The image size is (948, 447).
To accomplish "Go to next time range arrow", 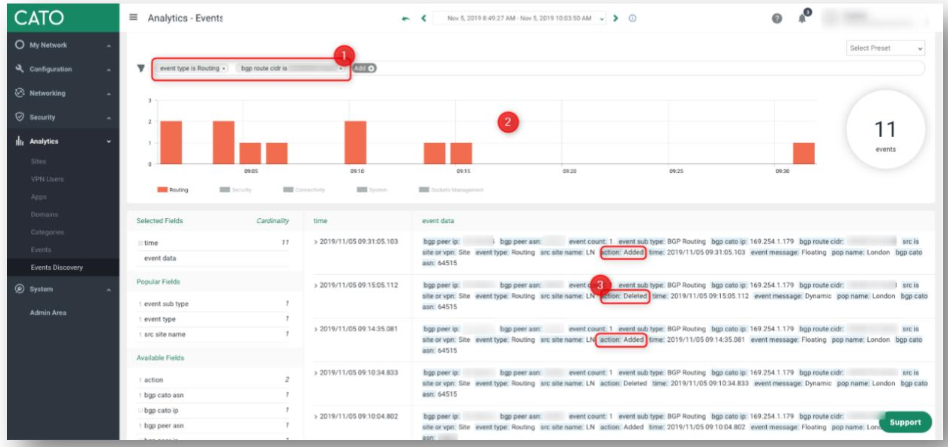I will [615, 18].
